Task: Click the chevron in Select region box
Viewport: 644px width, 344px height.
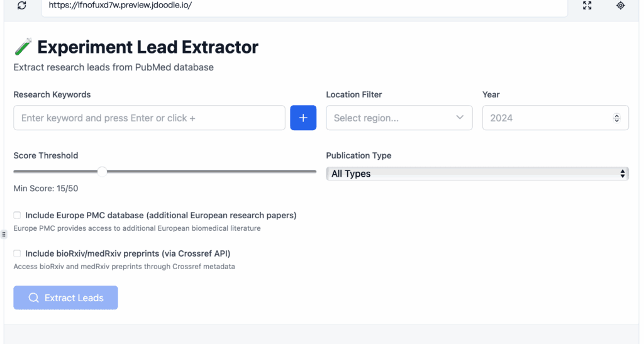Action: 460,118
